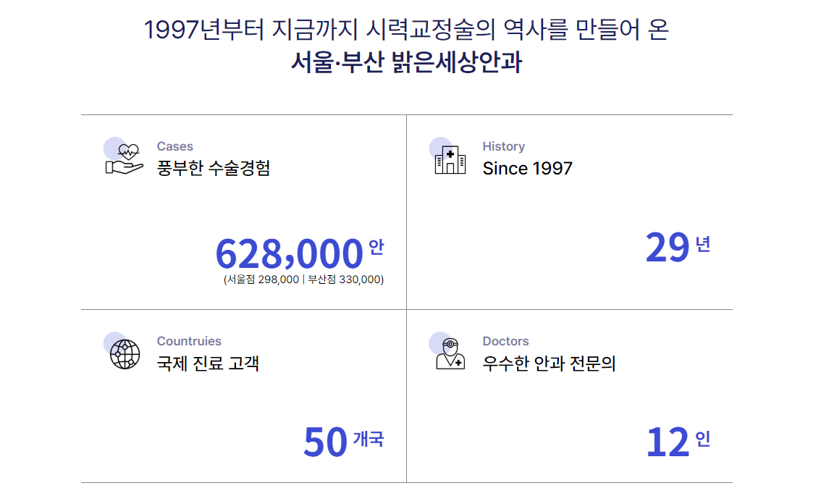The image size is (829, 504).
Task: Click the hospital building History icon
Action: coord(448,156)
